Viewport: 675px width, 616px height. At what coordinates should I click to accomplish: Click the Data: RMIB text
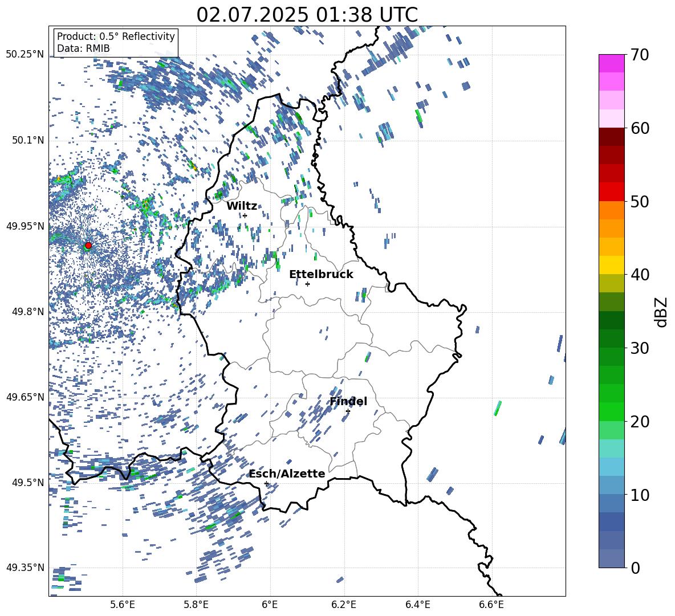(x=83, y=48)
